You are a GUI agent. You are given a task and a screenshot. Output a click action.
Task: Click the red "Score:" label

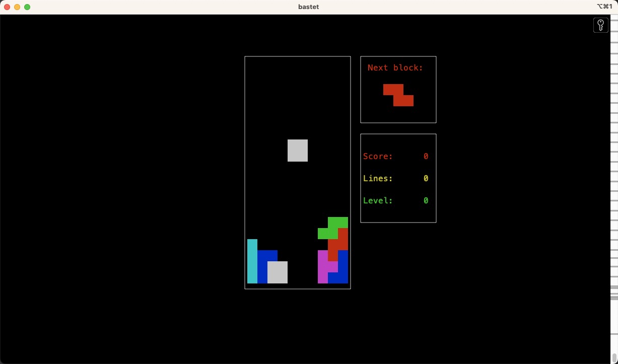coord(378,157)
